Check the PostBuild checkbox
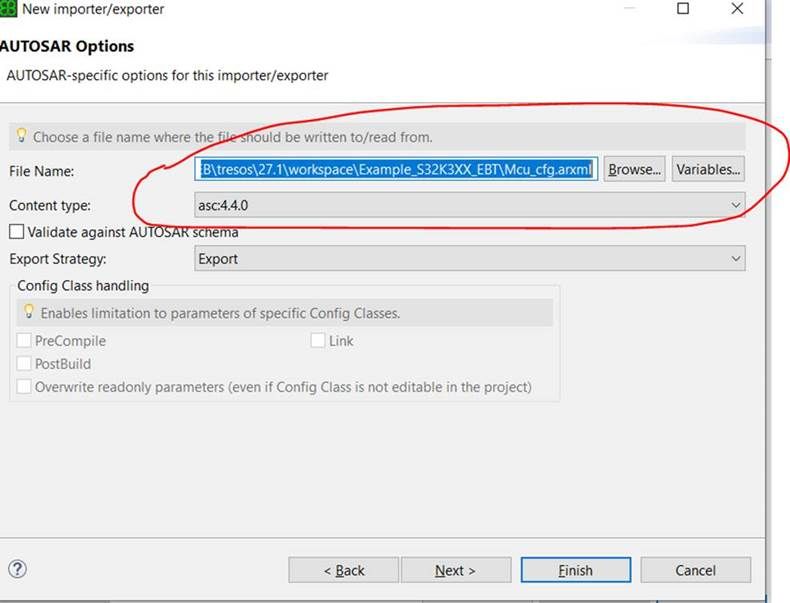The image size is (790, 603). 24,364
